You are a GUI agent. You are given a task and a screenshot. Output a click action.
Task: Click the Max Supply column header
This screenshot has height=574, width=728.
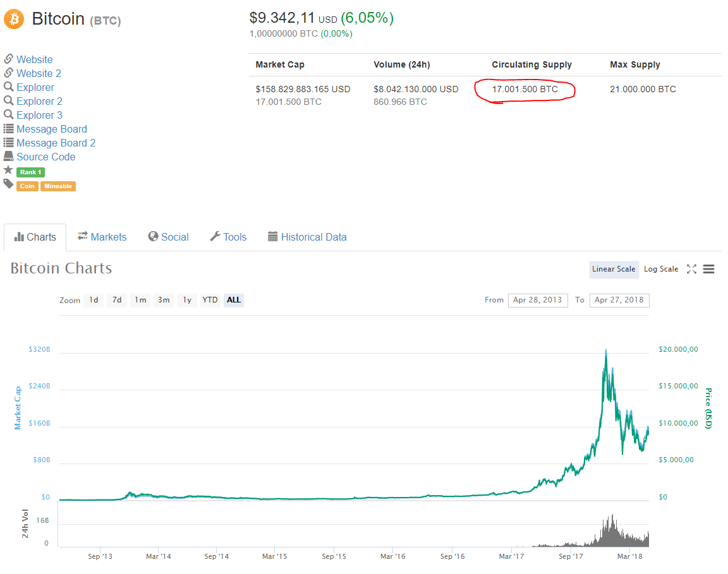click(x=634, y=64)
